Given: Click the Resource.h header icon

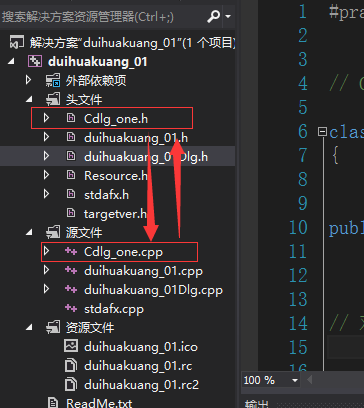Looking at the screenshot, I should (x=71, y=175).
